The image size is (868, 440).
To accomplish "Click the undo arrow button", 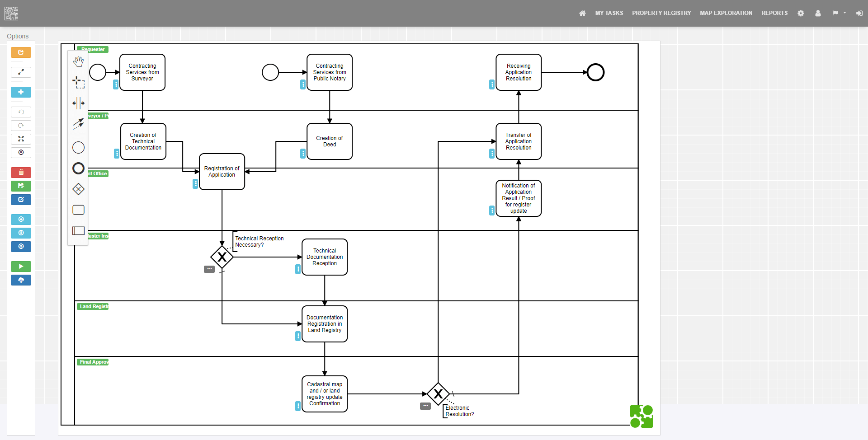I will (x=21, y=112).
